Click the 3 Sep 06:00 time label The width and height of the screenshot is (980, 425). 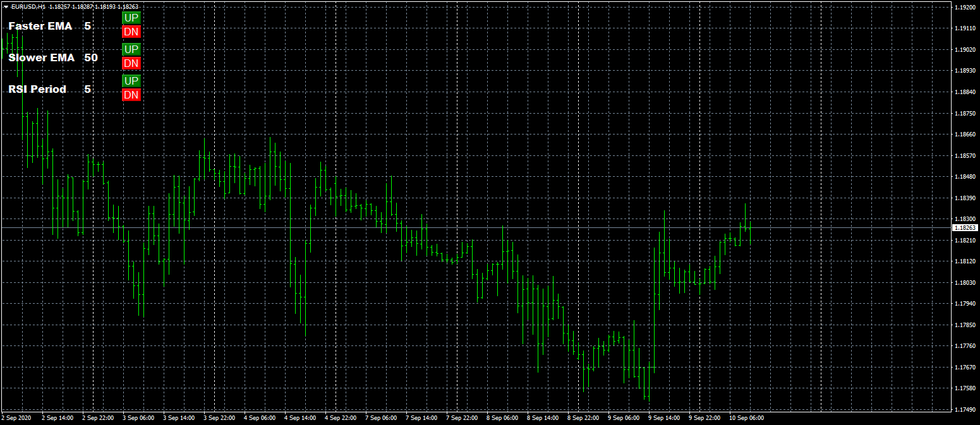click(138, 417)
